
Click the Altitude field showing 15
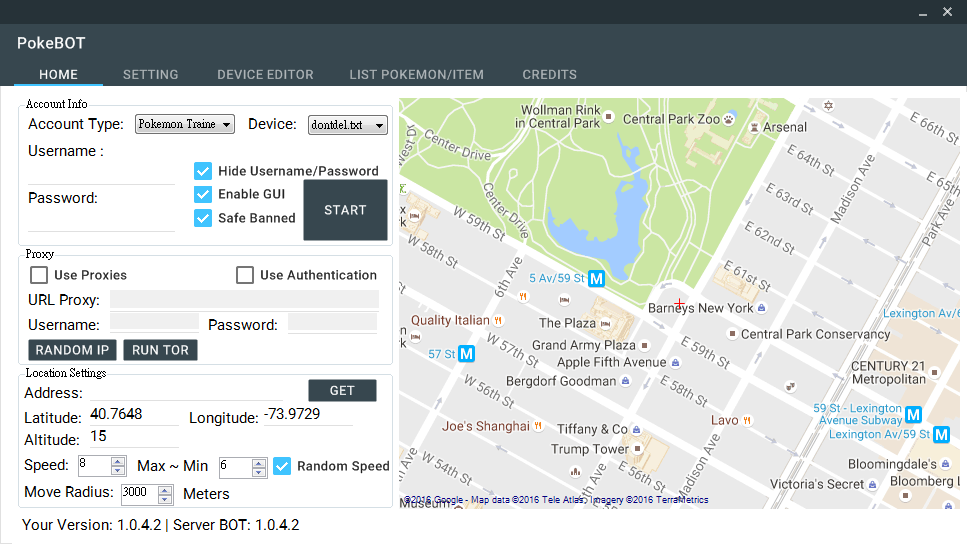[134, 437]
